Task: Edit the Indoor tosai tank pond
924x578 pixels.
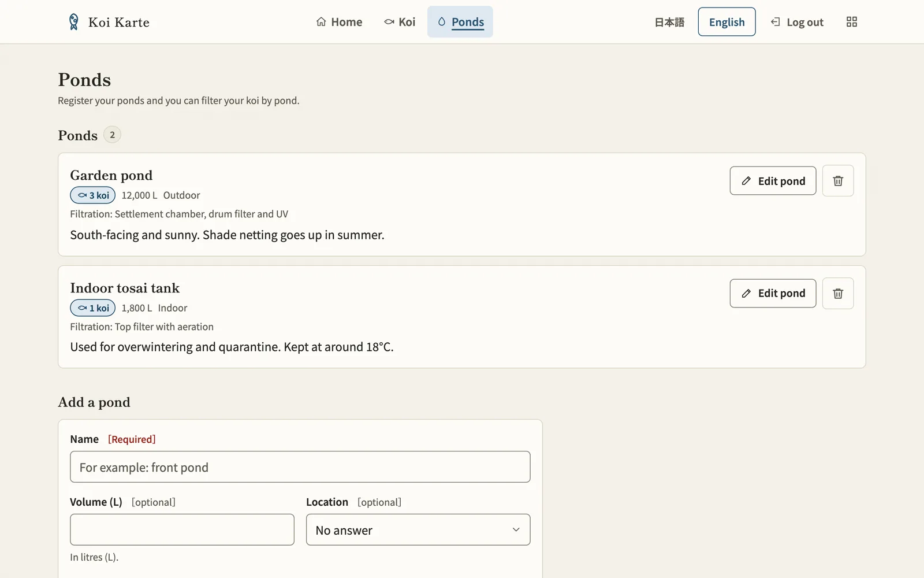Action: [x=773, y=294]
